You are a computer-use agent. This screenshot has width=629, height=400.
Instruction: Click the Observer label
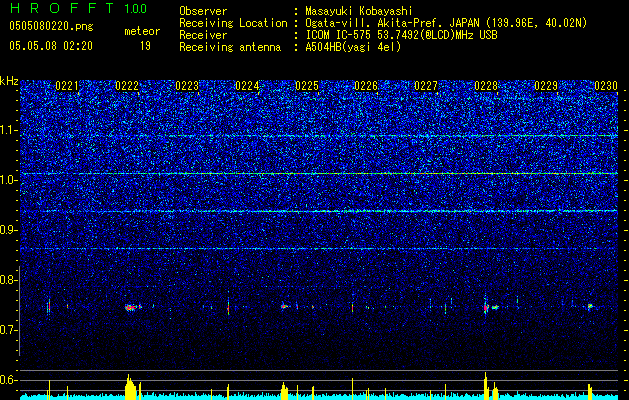coord(203,11)
